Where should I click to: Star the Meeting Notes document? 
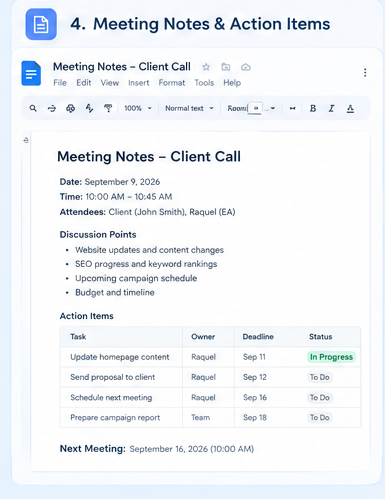coord(206,67)
